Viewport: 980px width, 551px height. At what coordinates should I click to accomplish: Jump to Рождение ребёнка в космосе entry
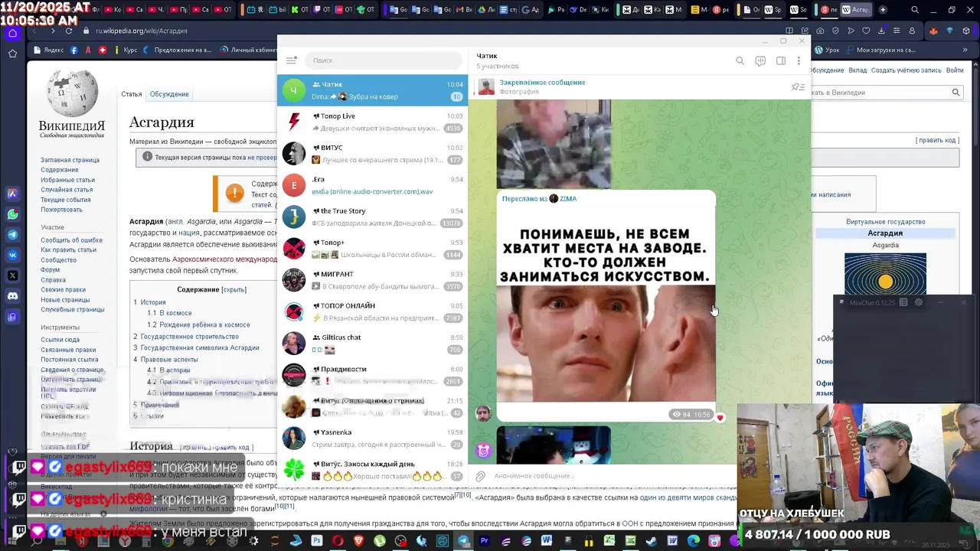click(204, 324)
